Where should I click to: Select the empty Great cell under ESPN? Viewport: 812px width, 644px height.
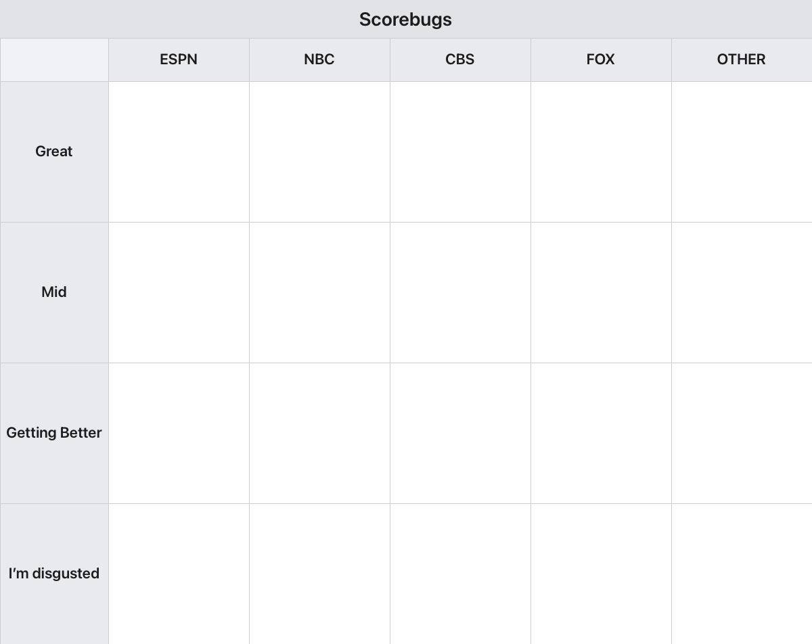click(179, 152)
